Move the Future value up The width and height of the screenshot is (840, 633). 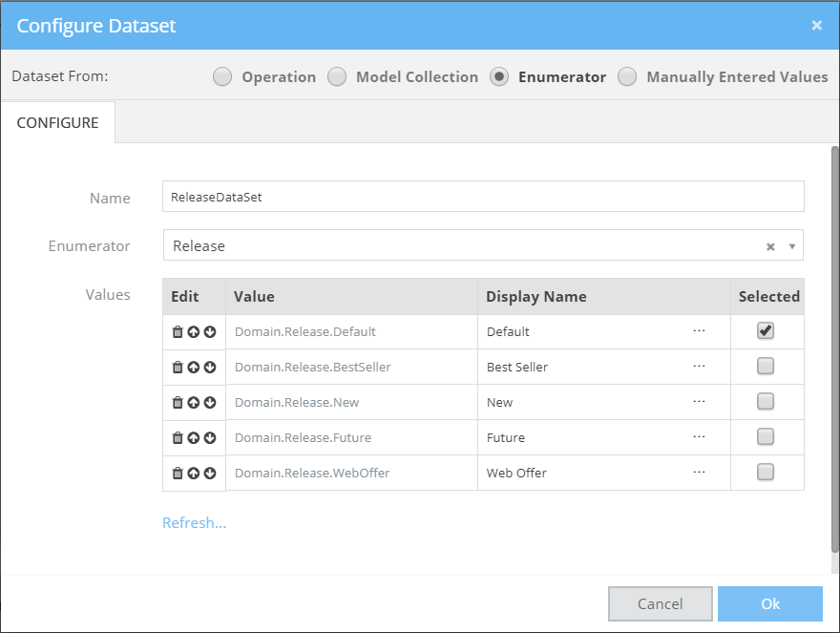tap(194, 437)
